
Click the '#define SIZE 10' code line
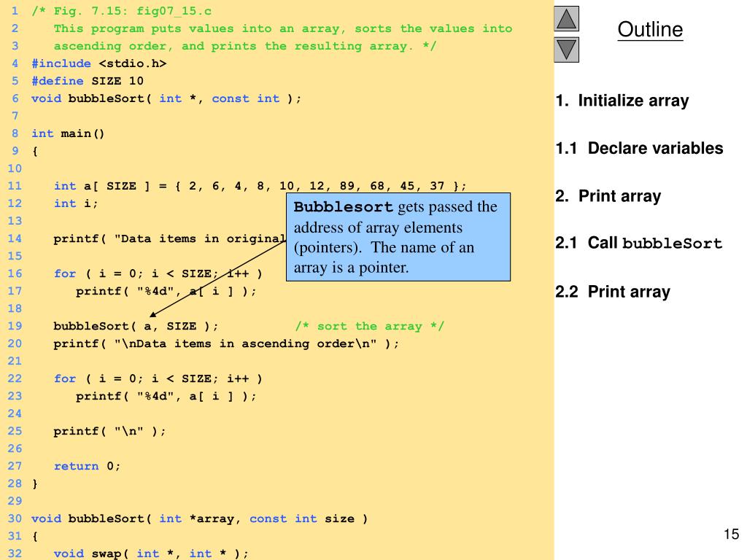coord(88,81)
